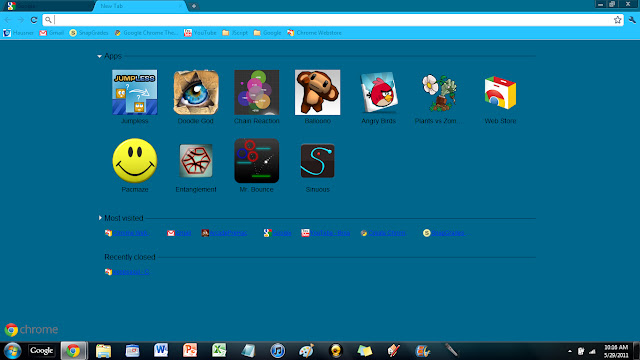Open Paint from the taskbar
640x360 pixels.
[307, 351]
